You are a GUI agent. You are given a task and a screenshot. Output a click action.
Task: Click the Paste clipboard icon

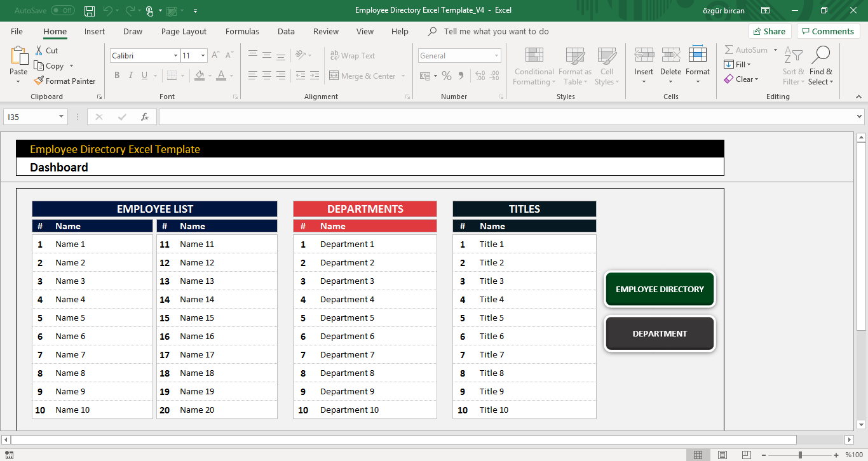pos(19,55)
